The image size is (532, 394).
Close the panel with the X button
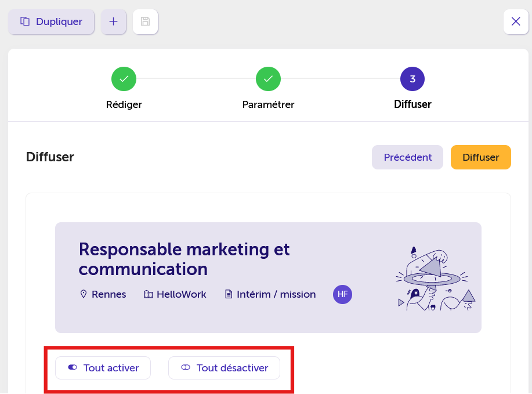[516, 21]
